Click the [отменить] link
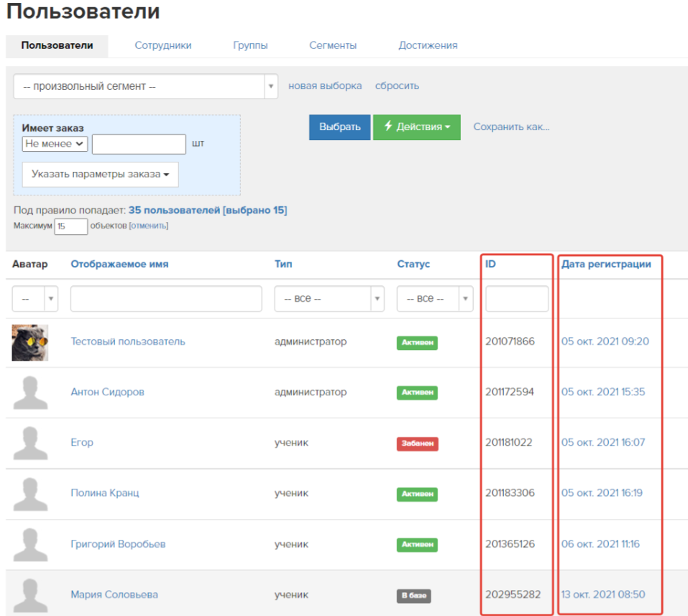 pos(148,226)
